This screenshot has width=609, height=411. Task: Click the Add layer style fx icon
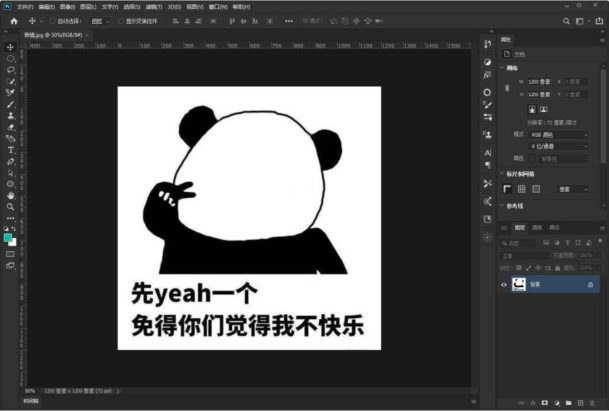tap(533, 403)
